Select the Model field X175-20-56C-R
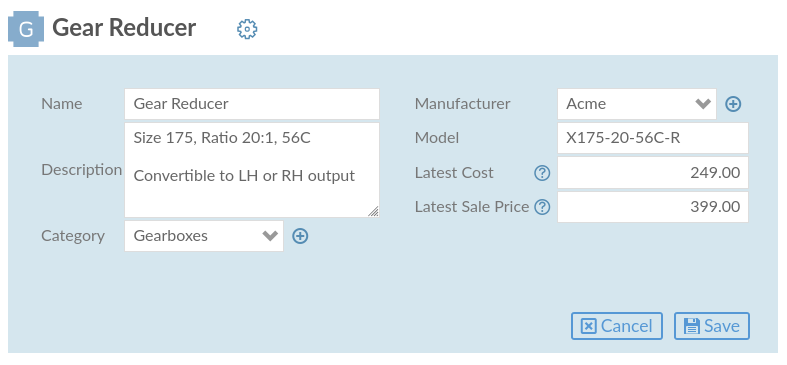Image resolution: width=787 pixels, height=365 pixels. (x=653, y=138)
